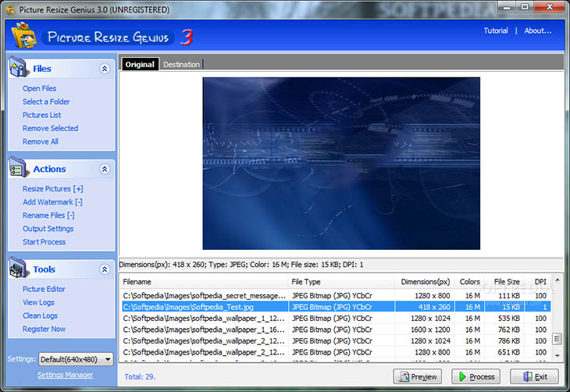
Task: Switch to the Destination tab
Action: [181, 64]
